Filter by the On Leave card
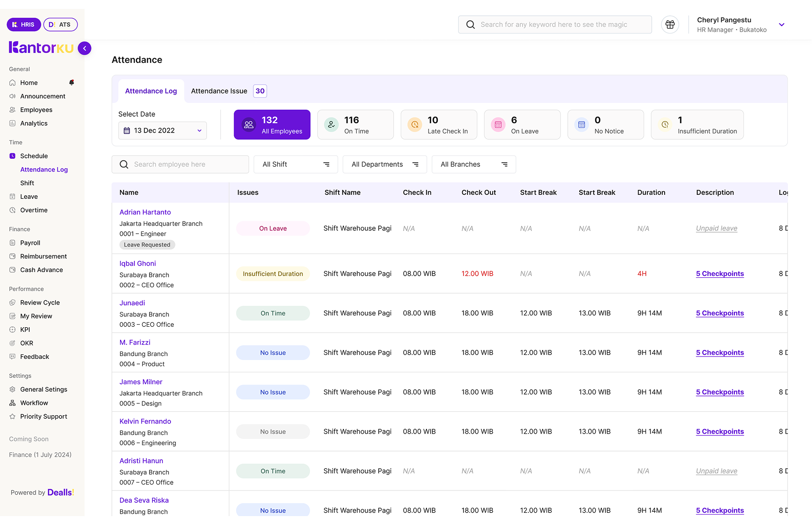This screenshot has height=525, width=812. [x=522, y=125]
